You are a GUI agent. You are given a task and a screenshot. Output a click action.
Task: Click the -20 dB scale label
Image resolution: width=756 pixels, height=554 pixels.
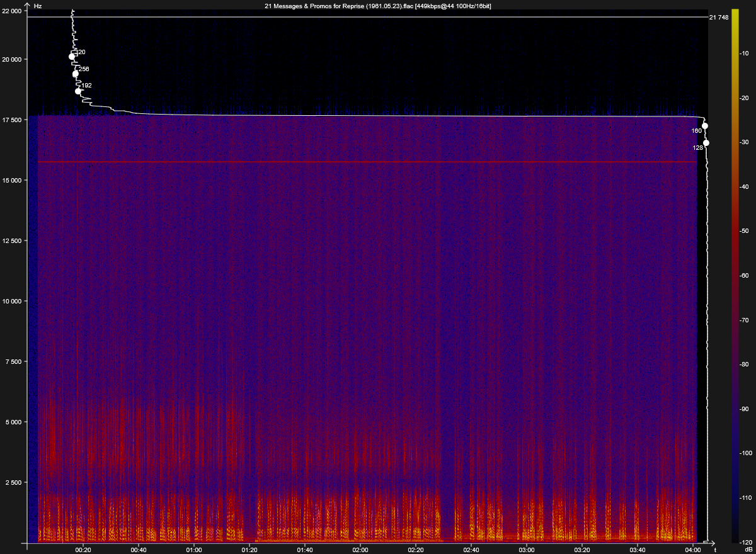(x=744, y=98)
